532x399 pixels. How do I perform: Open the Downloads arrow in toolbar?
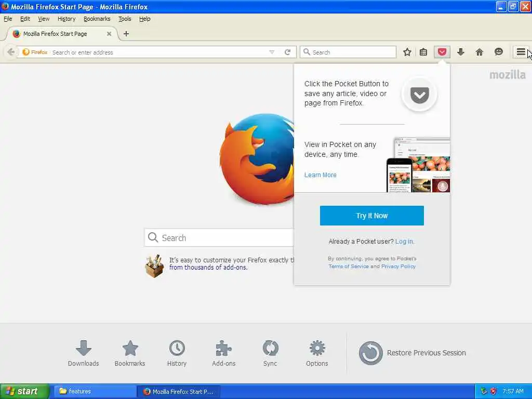click(x=460, y=52)
